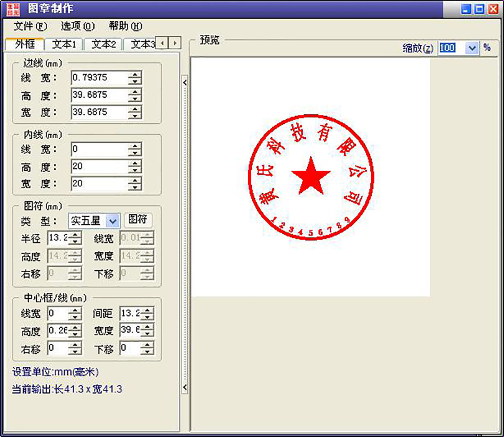Click the 中心框 线宽 input field
Image resolution: width=504 pixels, height=437 pixels.
58,314
